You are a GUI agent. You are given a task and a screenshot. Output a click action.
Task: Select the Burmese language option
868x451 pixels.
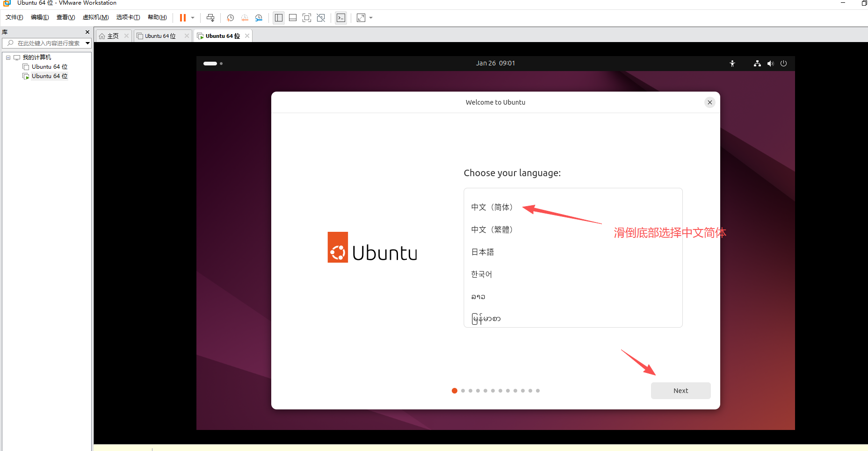573,318
